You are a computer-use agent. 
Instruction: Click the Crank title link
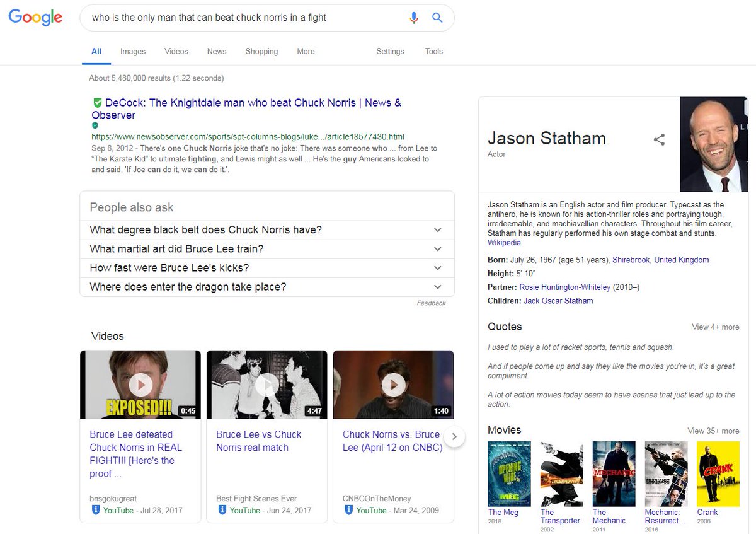pos(707,513)
